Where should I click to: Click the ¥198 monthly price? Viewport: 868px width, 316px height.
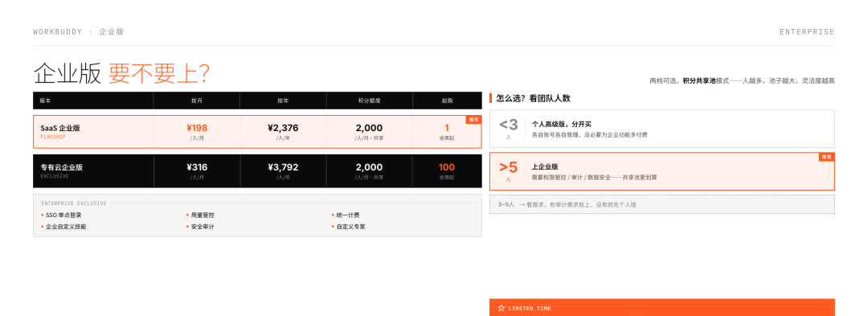tap(197, 128)
